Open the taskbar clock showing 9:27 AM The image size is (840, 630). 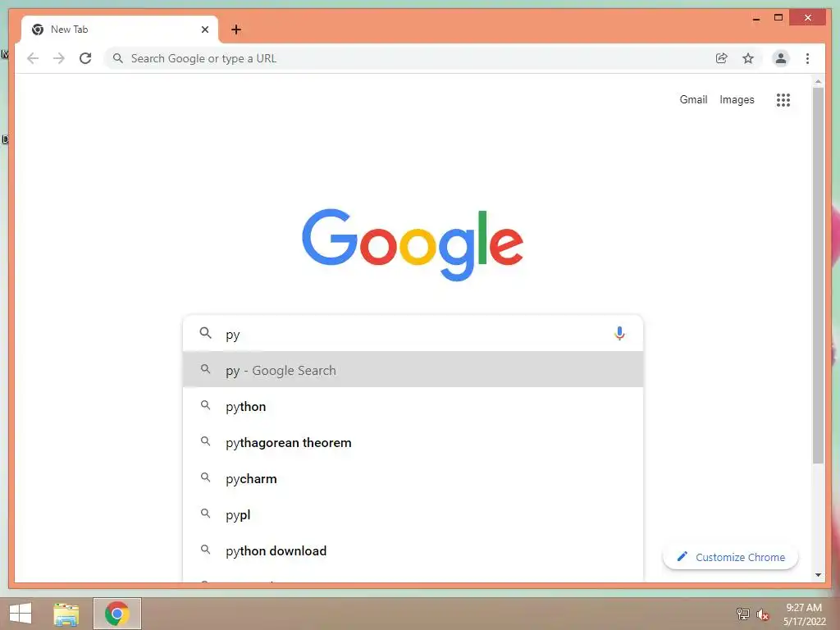click(x=804, y=614)
